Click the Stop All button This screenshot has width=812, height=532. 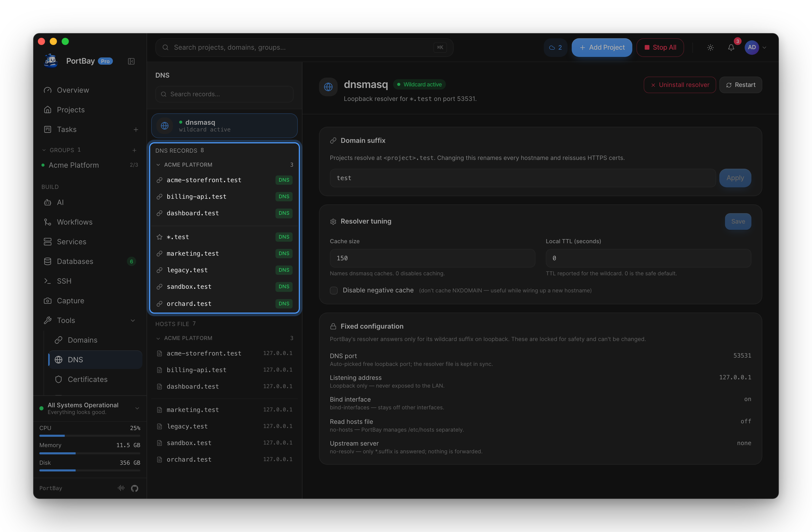coord(660,48)
